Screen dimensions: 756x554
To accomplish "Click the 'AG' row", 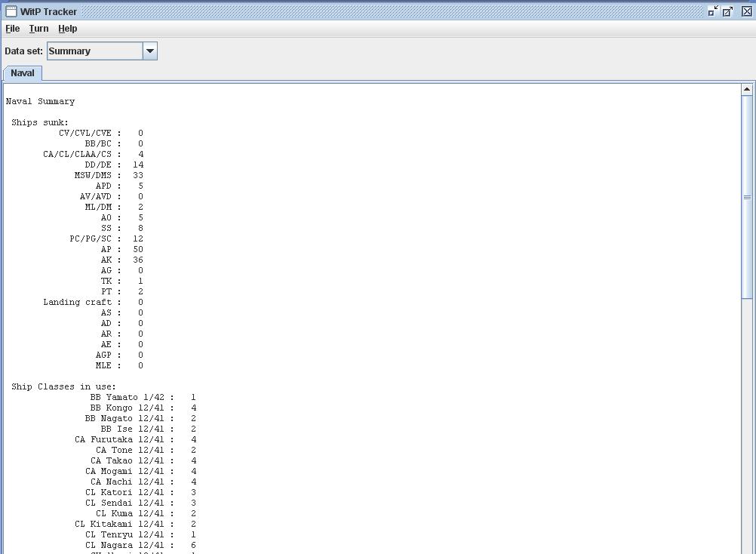I will [x=122, y=271].
